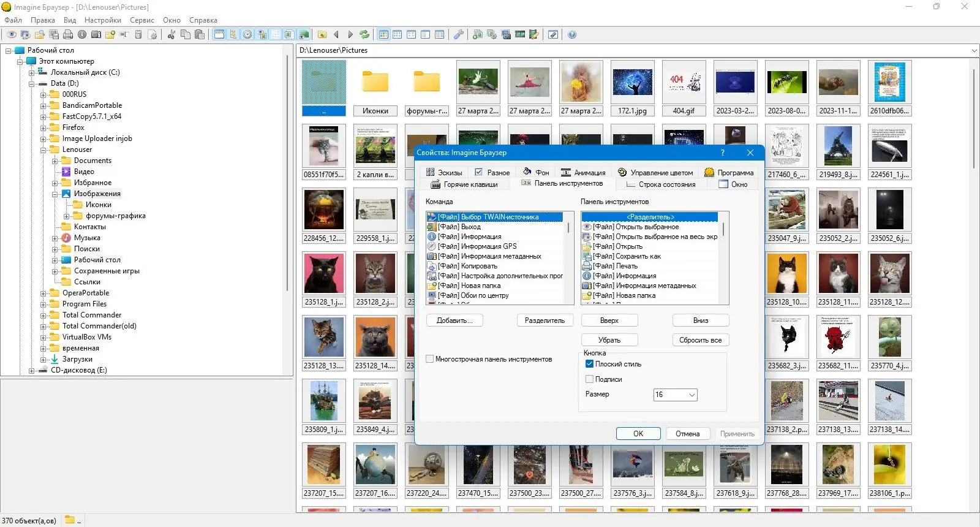The image size is (980, 527).
Task: Collapse the Data (D:) tree node
Action: pos(32,84)
